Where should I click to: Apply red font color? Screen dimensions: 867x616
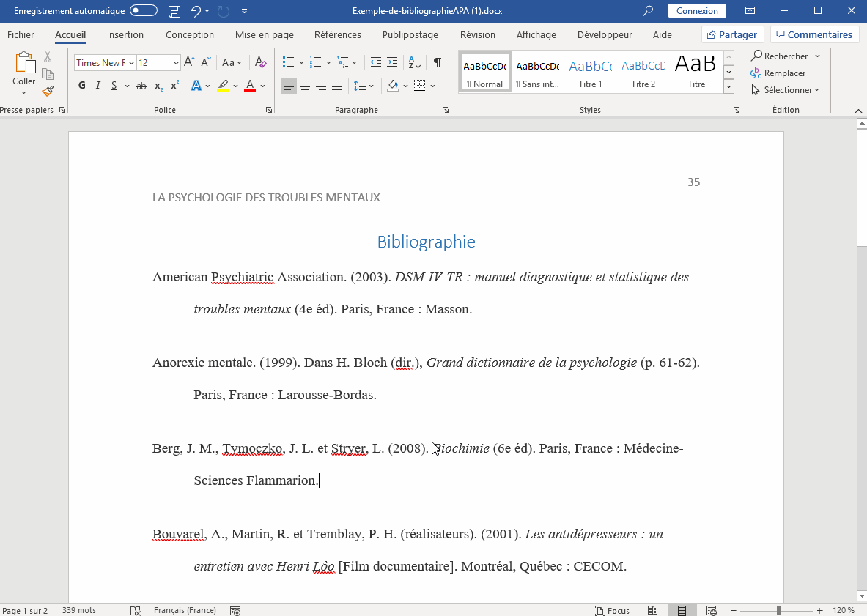(250, 86)
